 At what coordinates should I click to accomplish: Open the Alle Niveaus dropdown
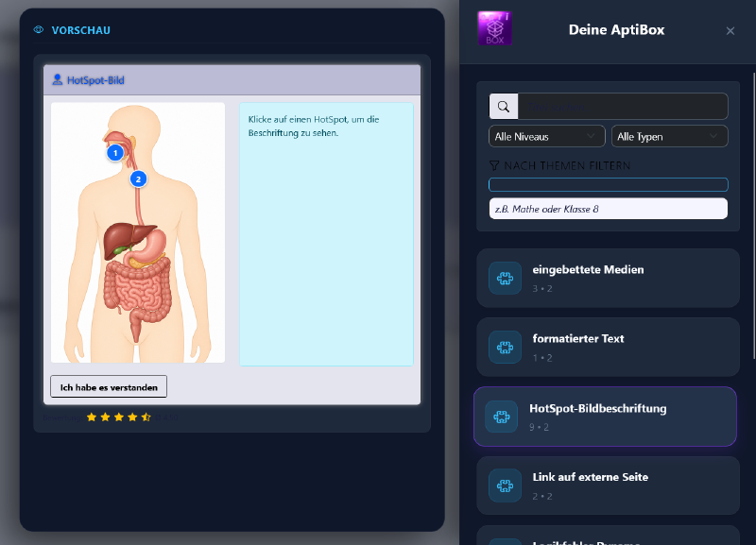coord(547,136)
